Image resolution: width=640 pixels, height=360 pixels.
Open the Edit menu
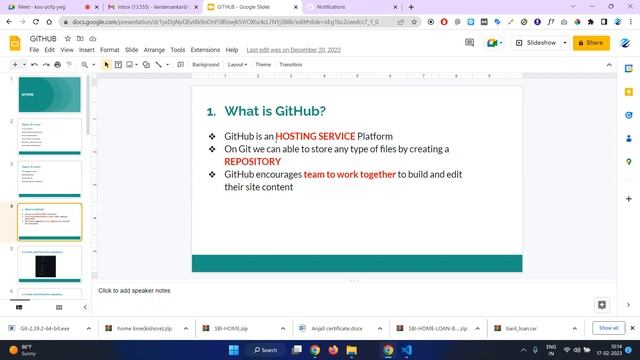point(49,50)
